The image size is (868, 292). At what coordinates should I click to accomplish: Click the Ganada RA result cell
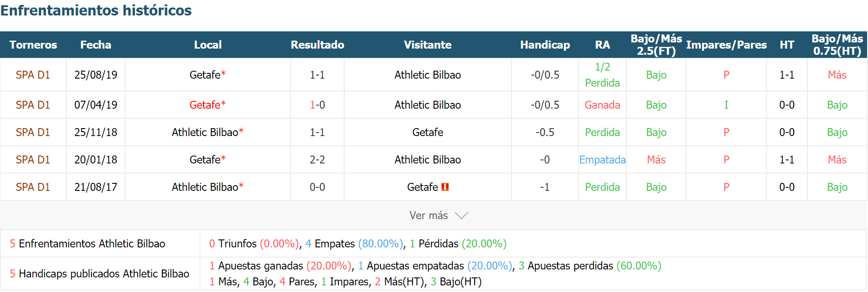click(602, 105)
